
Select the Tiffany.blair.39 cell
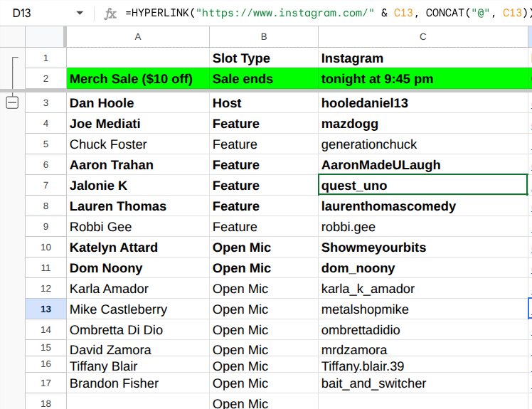click(x=422, y=366)
